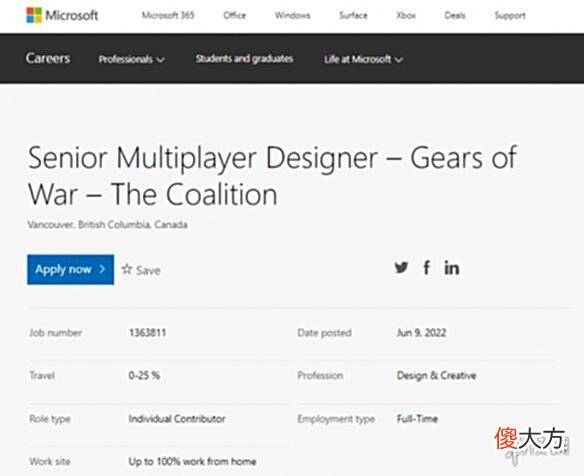The width and height of the screenshot is (584, 476).
Task: Go to Careers home
Action: [48, 58]
